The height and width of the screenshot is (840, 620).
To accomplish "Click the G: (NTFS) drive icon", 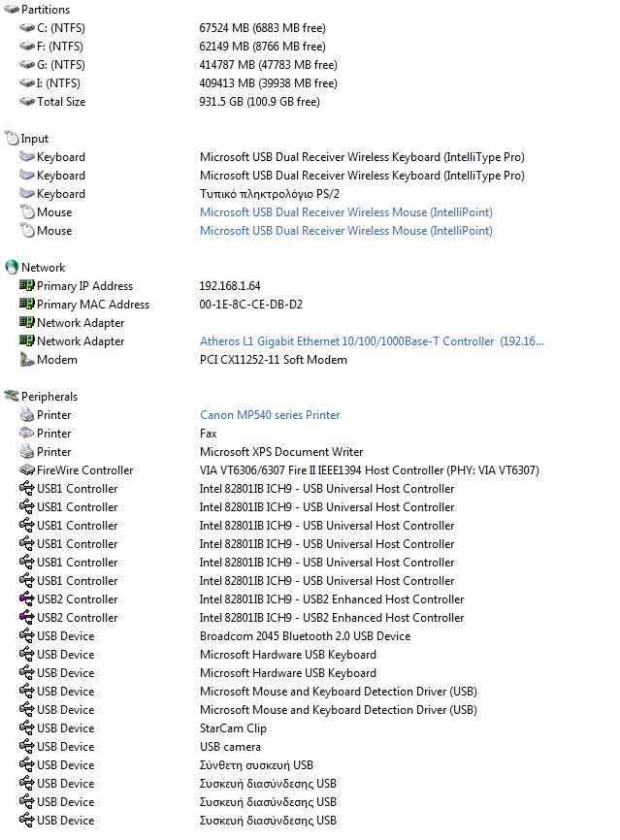I will coord(27,64).
